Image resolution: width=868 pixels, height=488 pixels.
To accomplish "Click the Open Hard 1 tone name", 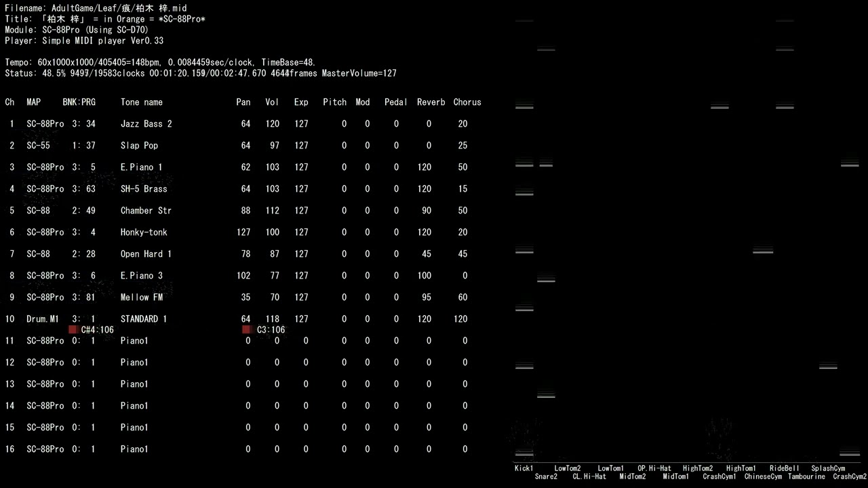I will tap(146, 254).
